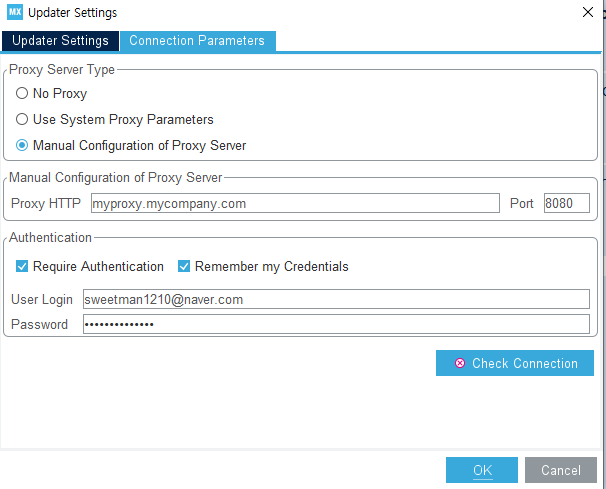Image resolution: width=606 pixels, height=489 pixels.
Task: Click the Updater Settings window title text
Action: point(73,13)
